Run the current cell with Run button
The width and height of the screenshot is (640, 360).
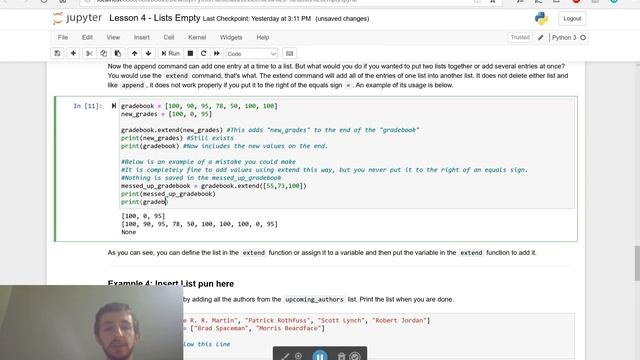[171, 53]
